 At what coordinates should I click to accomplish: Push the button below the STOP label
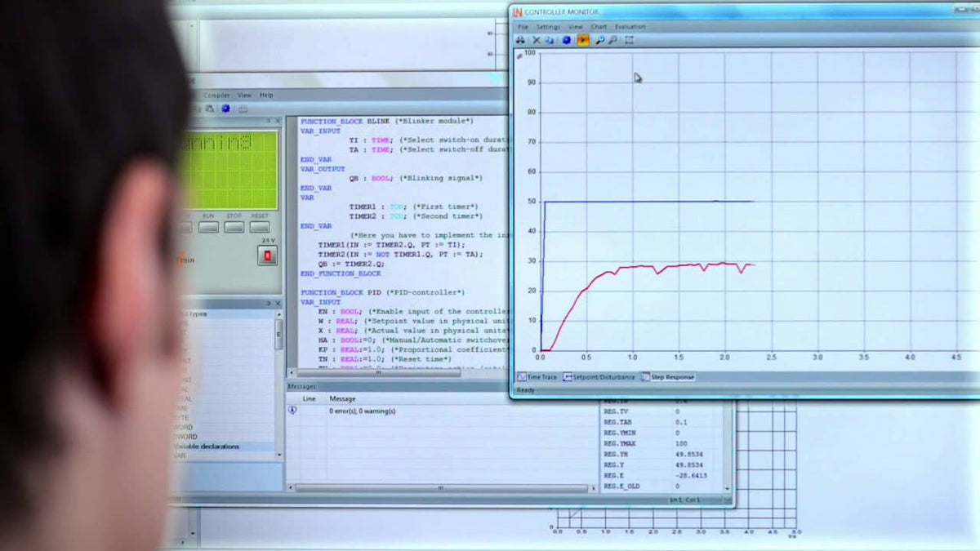tap(234, 227)
